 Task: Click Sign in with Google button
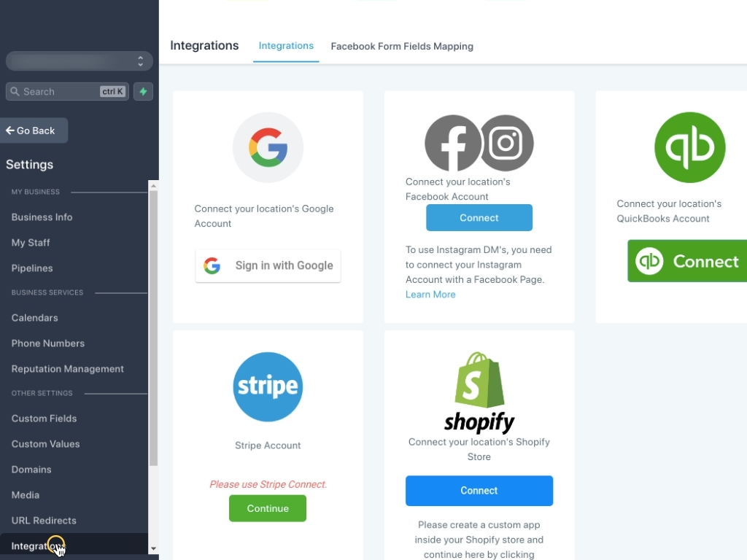pyautogui.click(x=268, y=265)
